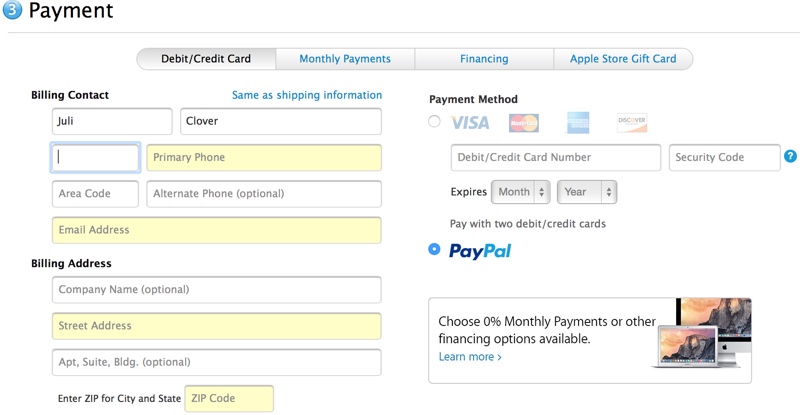This screenshot has height=415, width=800.
Task: Open the security code help question mark
Action: (790, 156)
